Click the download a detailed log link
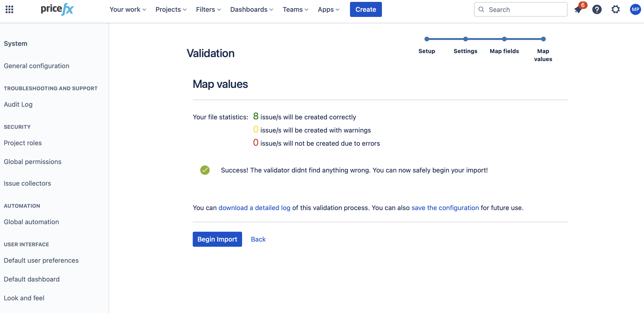The image size is (644, 313). coord(254,208)
